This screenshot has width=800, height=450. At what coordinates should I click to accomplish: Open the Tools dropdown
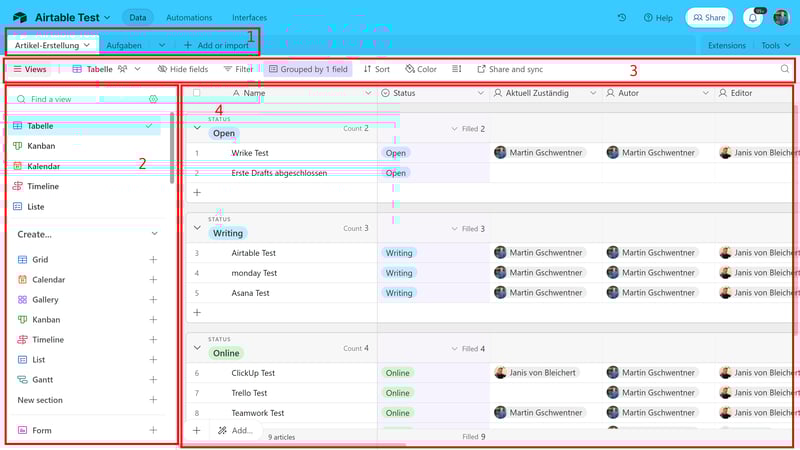coord(776,45)
